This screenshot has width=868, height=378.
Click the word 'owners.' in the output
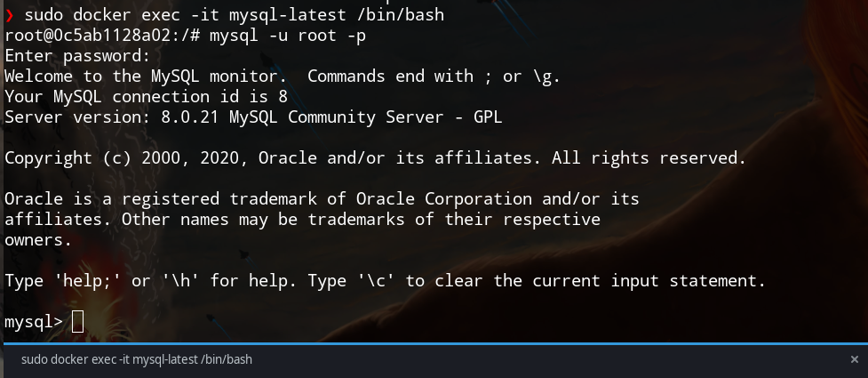[x=38, y=239]
